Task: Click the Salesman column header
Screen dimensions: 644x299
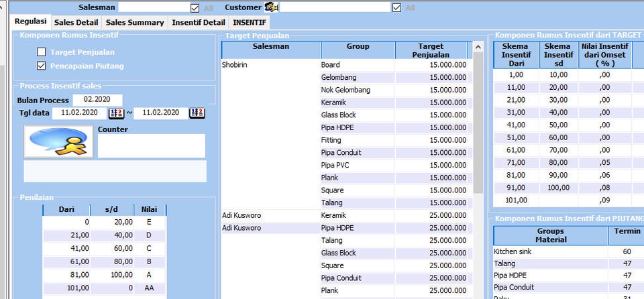Action: click(271, 50)
